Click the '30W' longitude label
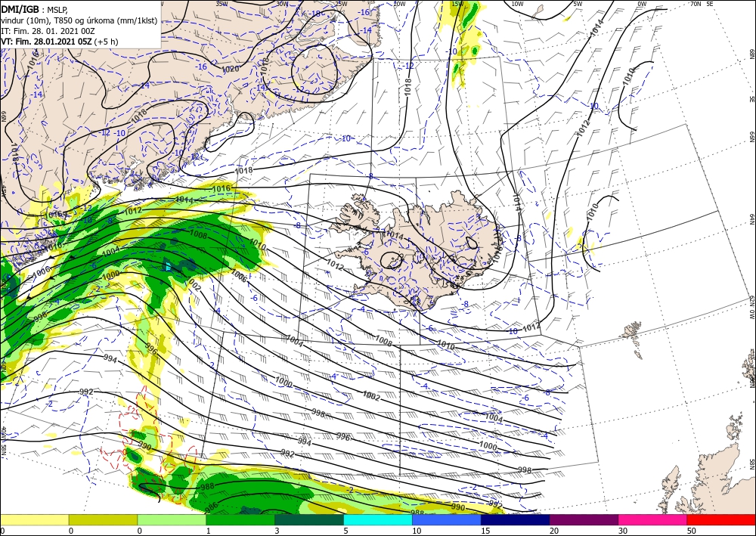The image size is (756, 536). click(282, 4)
